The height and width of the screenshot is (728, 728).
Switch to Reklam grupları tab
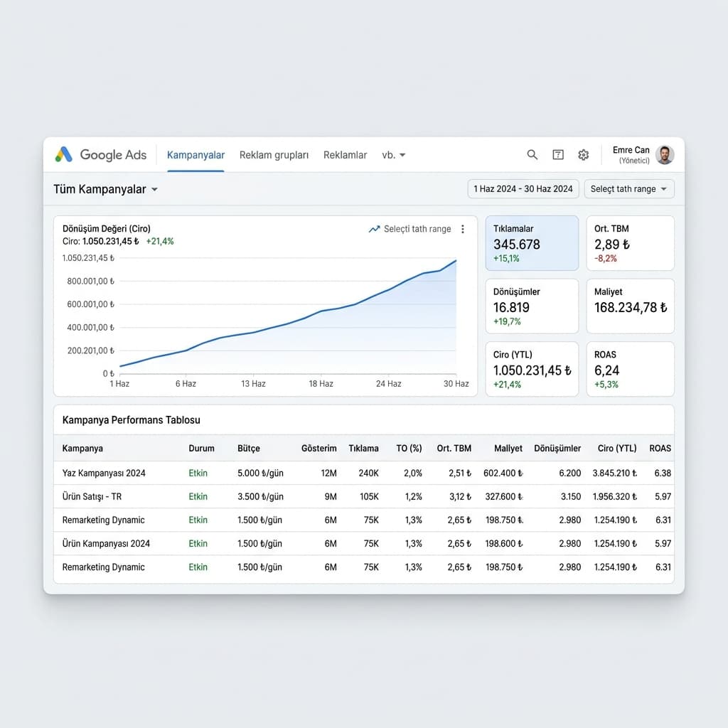tap(274, 155)
